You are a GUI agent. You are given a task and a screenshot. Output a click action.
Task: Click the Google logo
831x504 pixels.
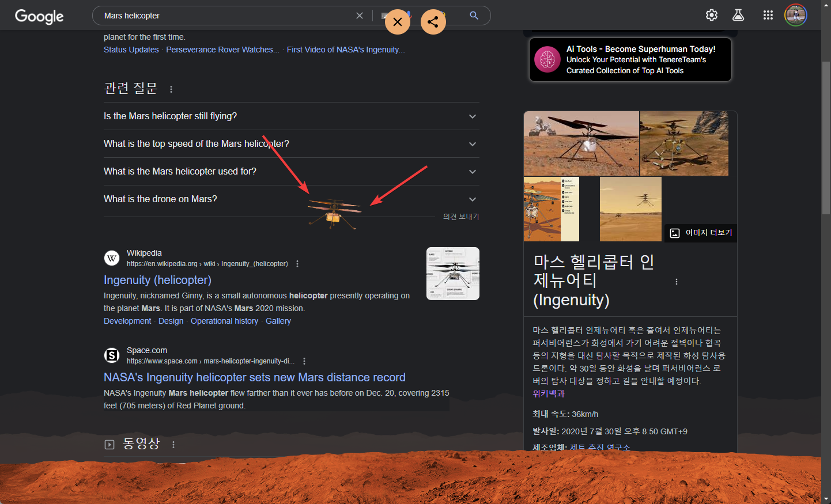tap(39, 16)
